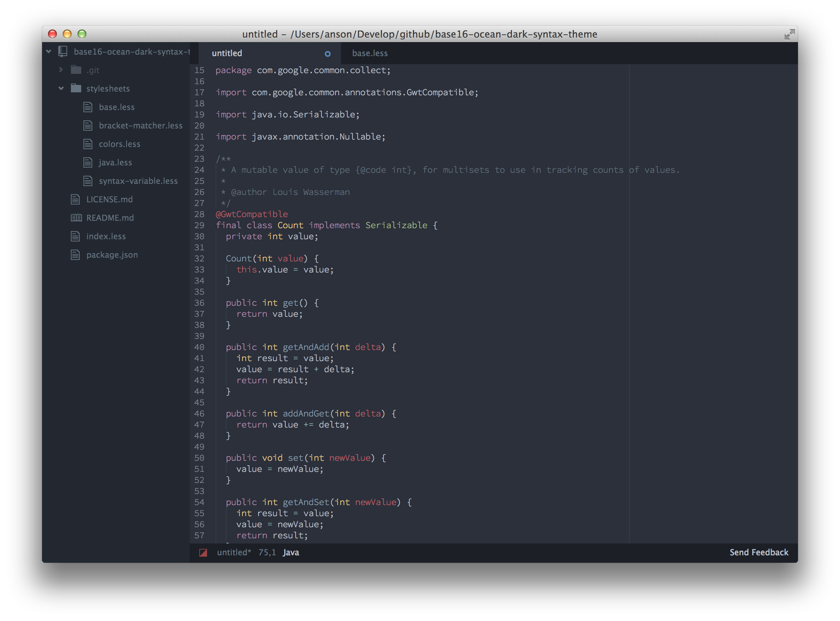
Task: Click the .git folder icon
Action: [x=76, y=70]
